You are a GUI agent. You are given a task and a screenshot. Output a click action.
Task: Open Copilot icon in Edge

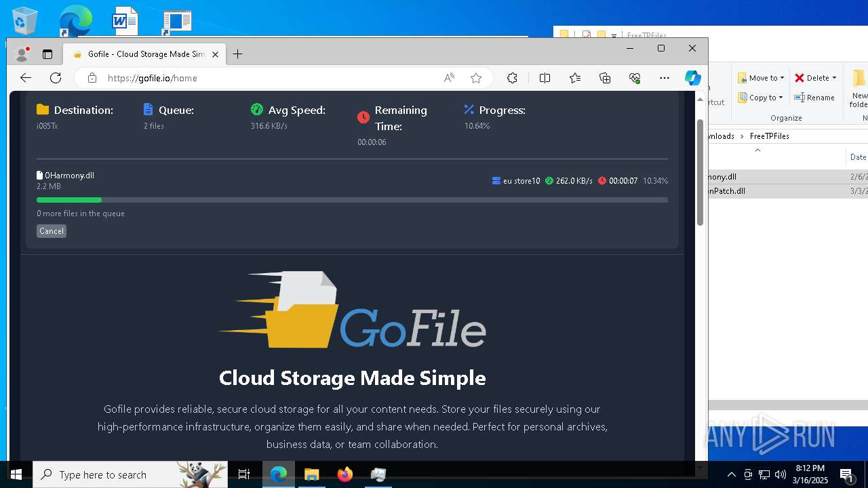pos(692,78)
